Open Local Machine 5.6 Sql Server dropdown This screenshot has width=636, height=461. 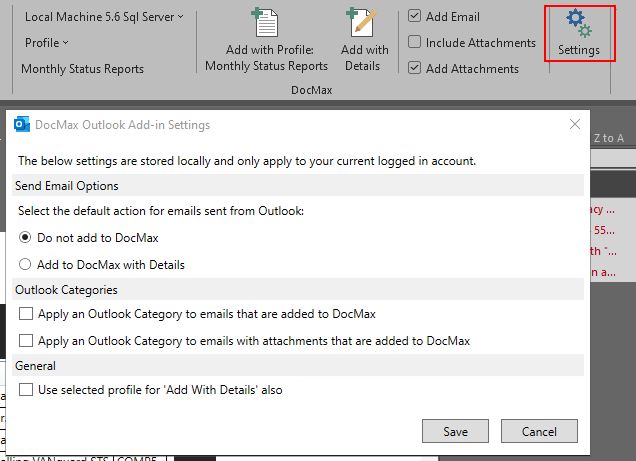click(105, 17)
